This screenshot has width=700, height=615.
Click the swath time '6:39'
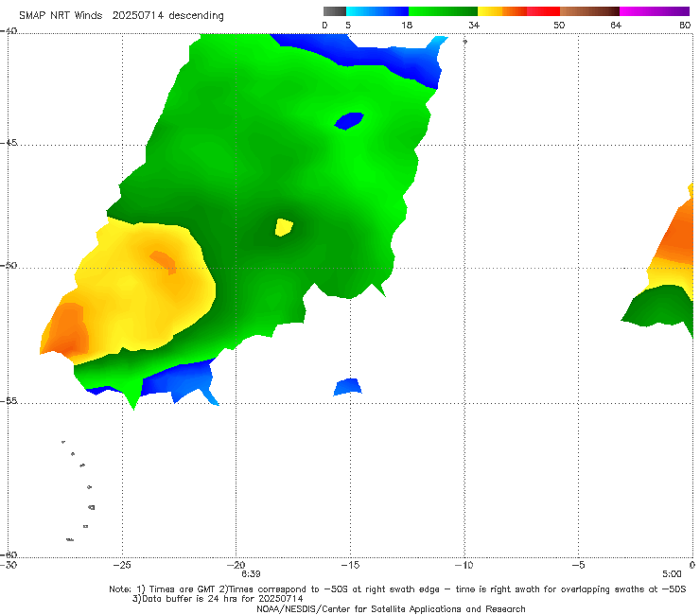point(251,574)
